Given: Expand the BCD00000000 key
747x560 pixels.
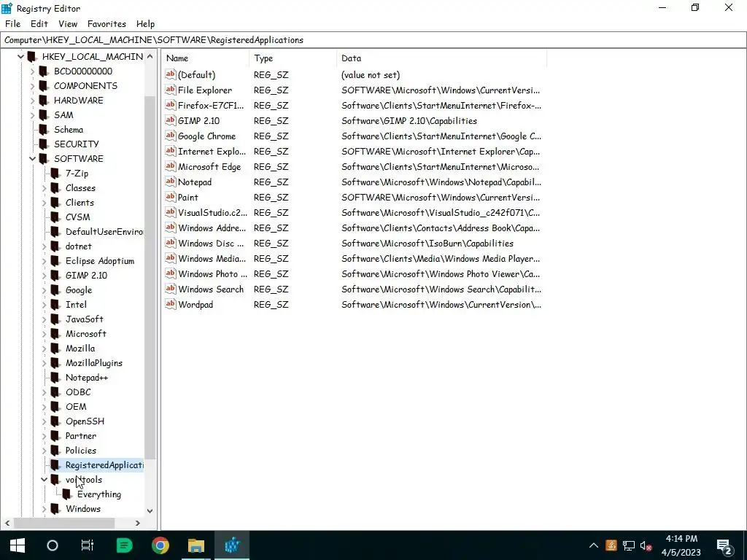Looking at the screenshot, I should (x=32, y=71).
